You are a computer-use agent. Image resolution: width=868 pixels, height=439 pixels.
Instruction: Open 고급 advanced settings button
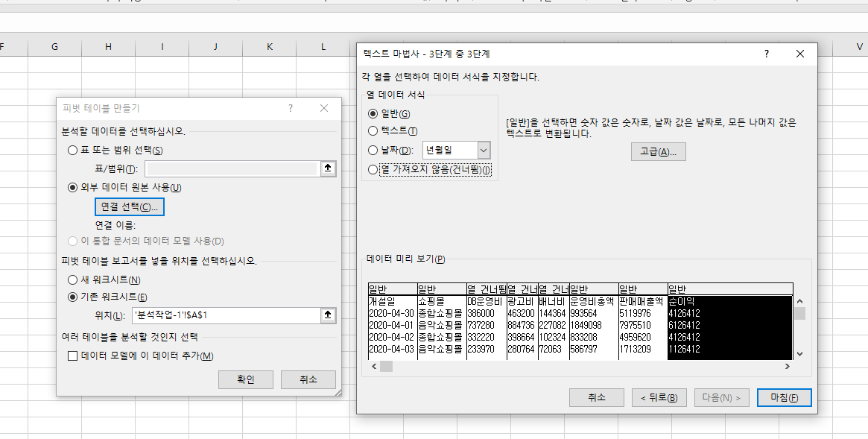click(658, 152)
